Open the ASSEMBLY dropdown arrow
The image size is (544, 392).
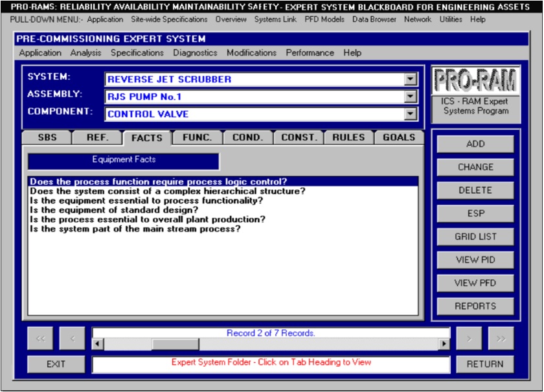coord(411,97)
